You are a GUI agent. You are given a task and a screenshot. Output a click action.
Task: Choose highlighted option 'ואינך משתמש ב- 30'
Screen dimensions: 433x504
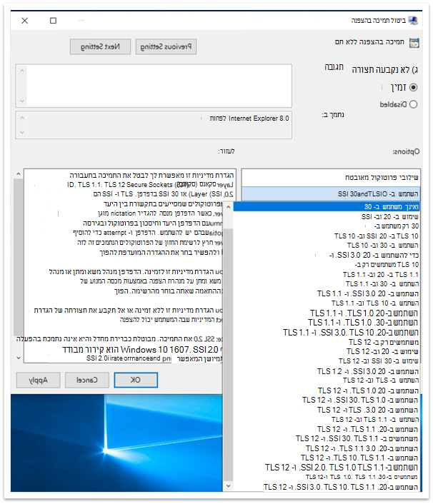tap(327, 207)
